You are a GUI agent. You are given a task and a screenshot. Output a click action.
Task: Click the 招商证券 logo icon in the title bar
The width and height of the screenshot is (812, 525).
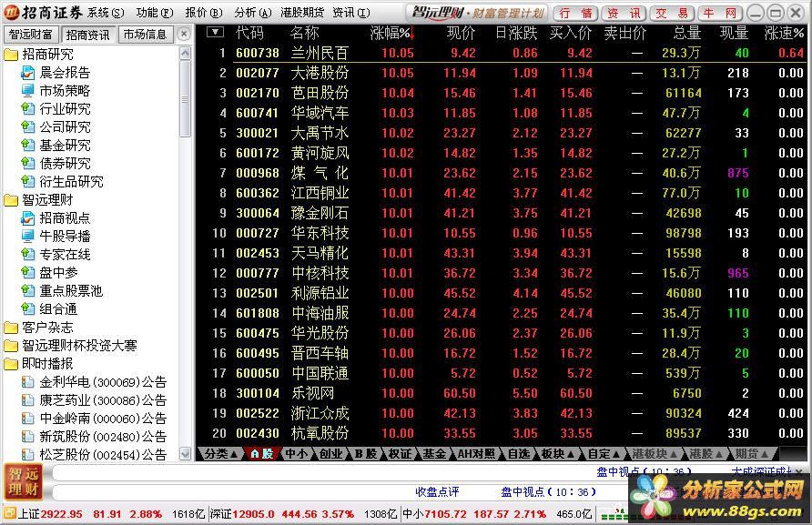tap(12, 12)
